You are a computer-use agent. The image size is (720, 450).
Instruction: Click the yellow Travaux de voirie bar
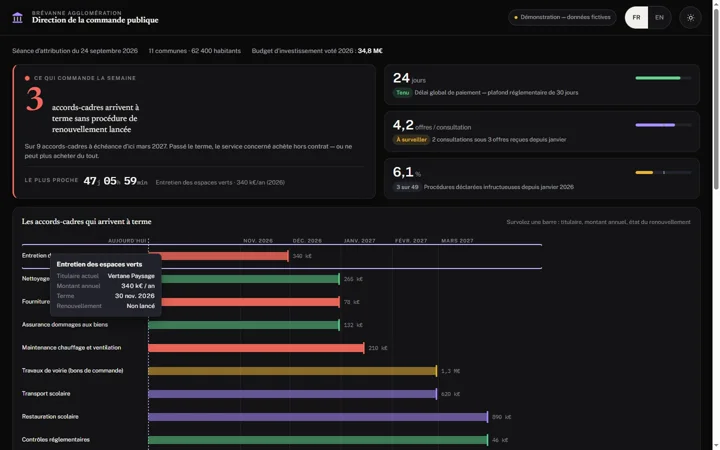coord(292,371)
